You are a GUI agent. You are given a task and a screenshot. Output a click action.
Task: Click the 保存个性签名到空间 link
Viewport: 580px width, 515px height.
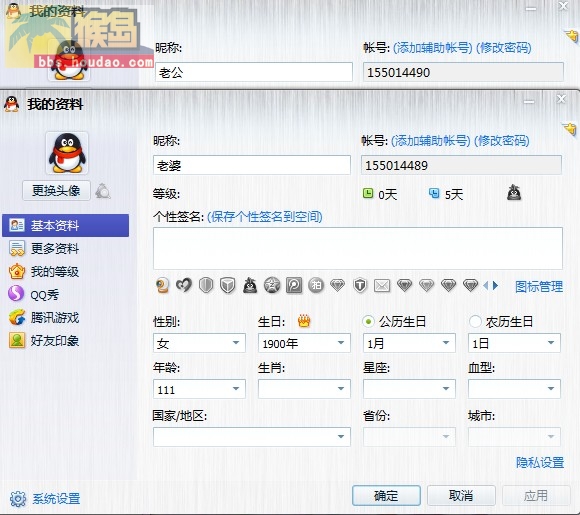click(265, 216)
